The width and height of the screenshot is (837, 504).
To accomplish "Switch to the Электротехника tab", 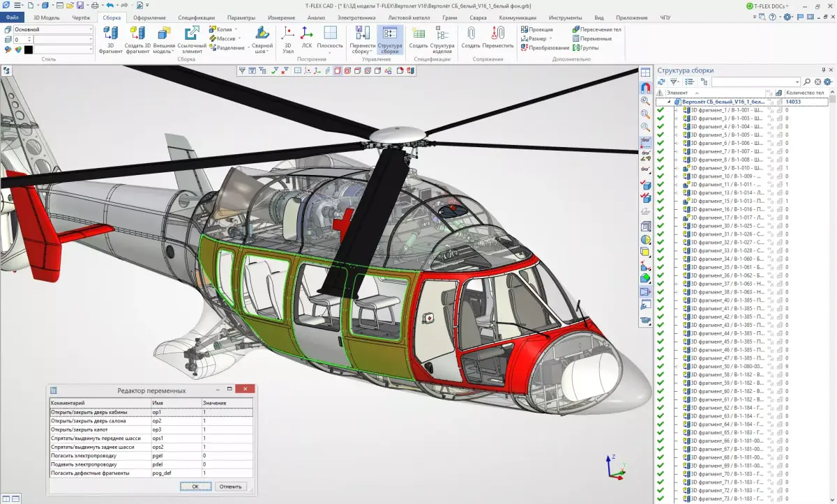I will point(356,17).
